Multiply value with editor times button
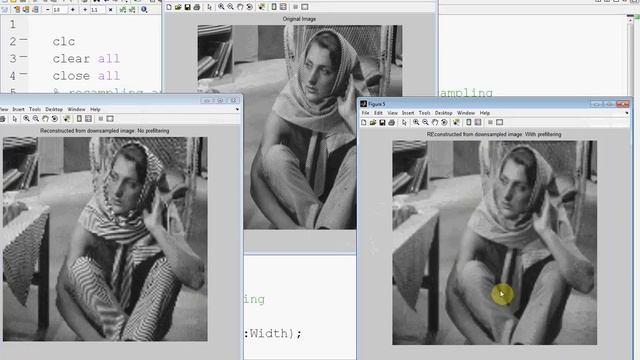Screen dimensions: 640x360 pyautogui.click(x=110, y=9)
